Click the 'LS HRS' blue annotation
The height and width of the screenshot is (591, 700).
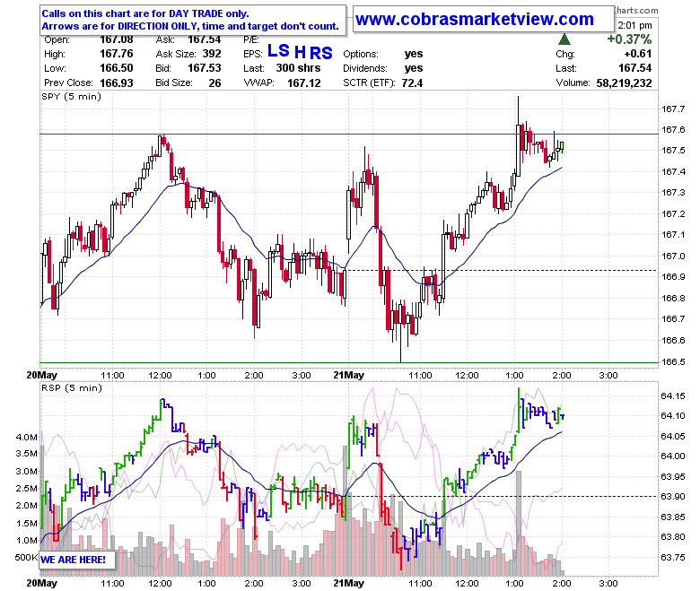click(x=300, y=52)
